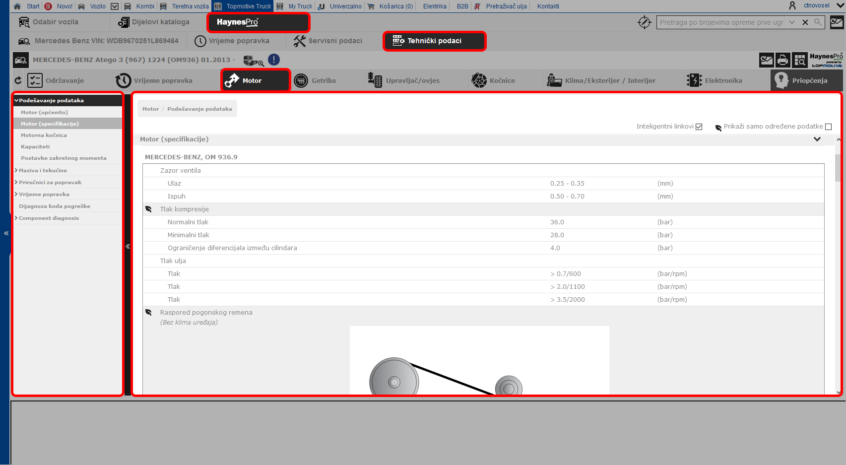
Task: Enable Prikaži samo određene podatke checkbox
Action: (x=828, y=126)
